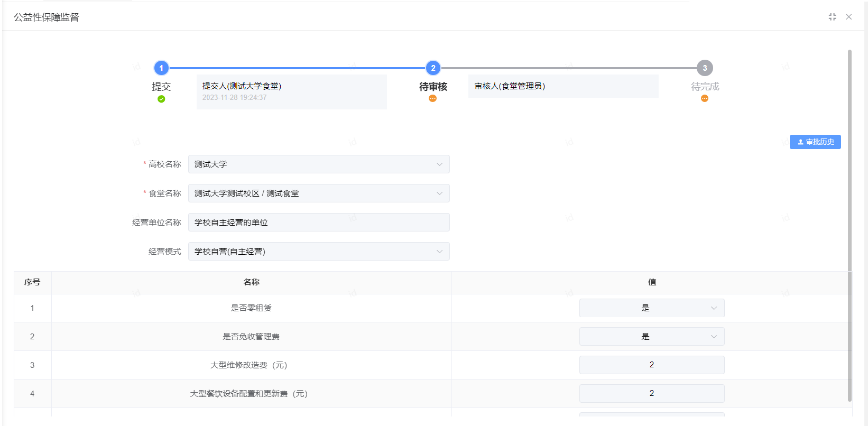This screenshot has height=426, width=868.
Task: Click the 大型维修改造费 value field
Action: pos(651,365)
